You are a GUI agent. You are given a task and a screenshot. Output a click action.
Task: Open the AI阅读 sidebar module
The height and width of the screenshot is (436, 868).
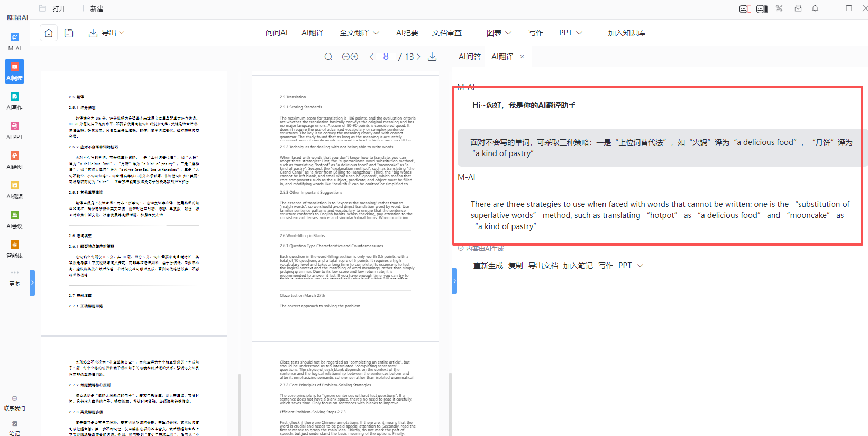pos(14,71)
